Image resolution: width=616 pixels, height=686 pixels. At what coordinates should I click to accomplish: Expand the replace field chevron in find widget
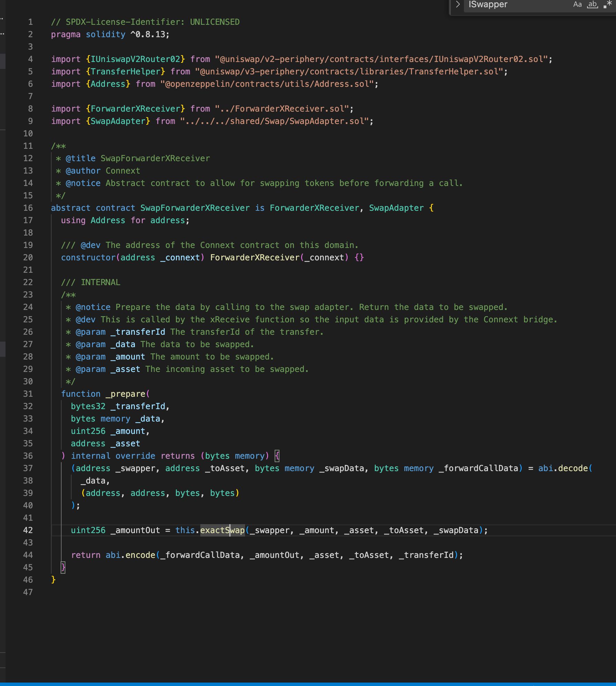pos(458,4)
